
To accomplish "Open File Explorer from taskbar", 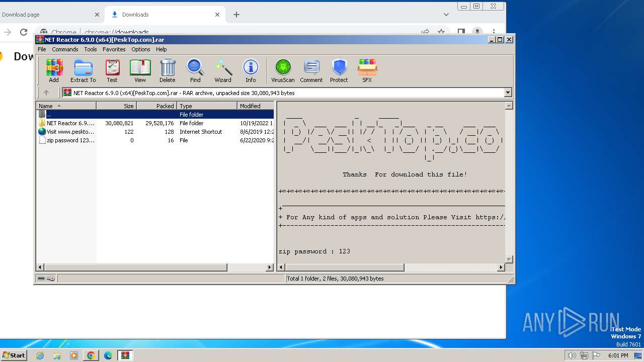I will [x=57, y=355].
